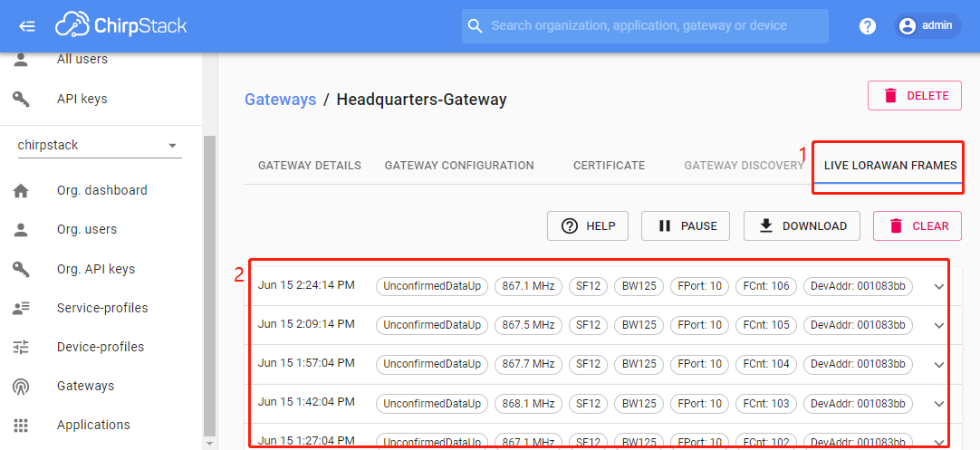The image size is (980, 450).
Task: Follow the Gateways breadcrumb link
Action: (x=280, y=100)
